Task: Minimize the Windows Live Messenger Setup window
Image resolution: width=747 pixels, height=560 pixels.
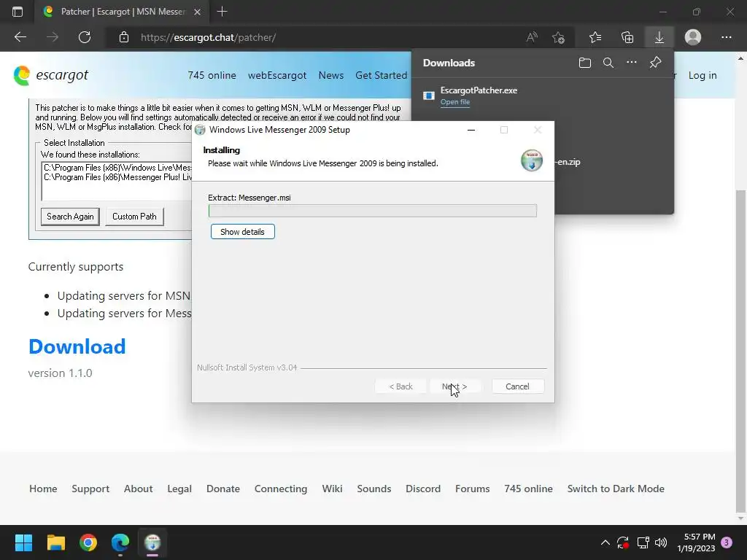Action: (x=471, y=130)
